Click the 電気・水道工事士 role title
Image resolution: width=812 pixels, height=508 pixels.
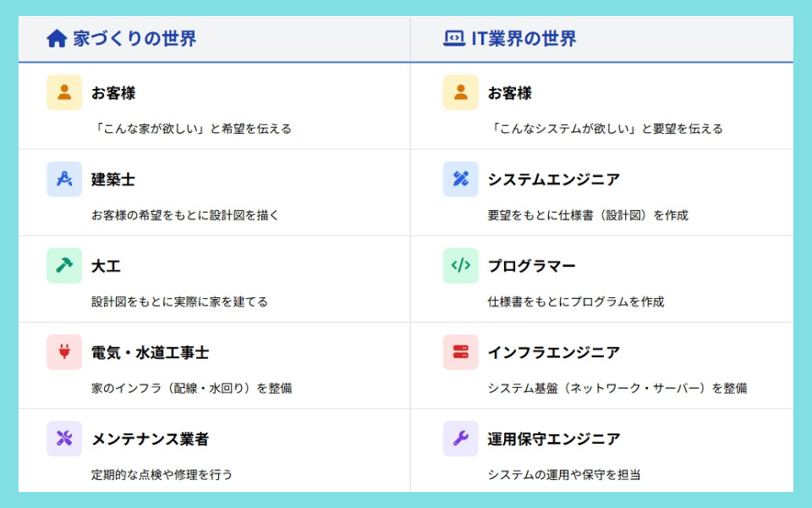[150, 352]
